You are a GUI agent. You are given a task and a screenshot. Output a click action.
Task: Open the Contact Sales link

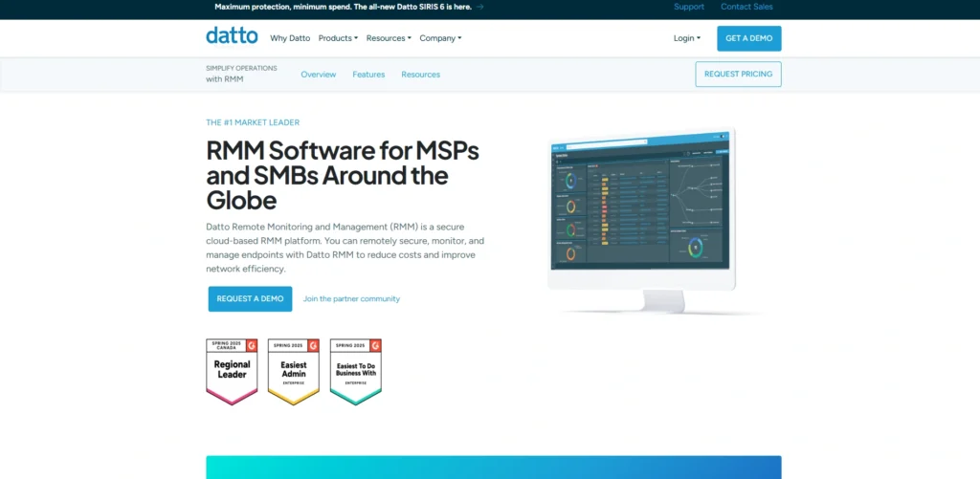pyautogui.click(x=746, y=7)
